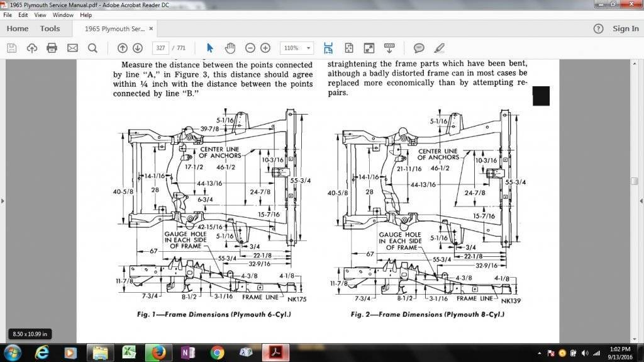Toggle fit-to-width scrolling mode
This screenshot has height=362, width=644.
point(328,48)
